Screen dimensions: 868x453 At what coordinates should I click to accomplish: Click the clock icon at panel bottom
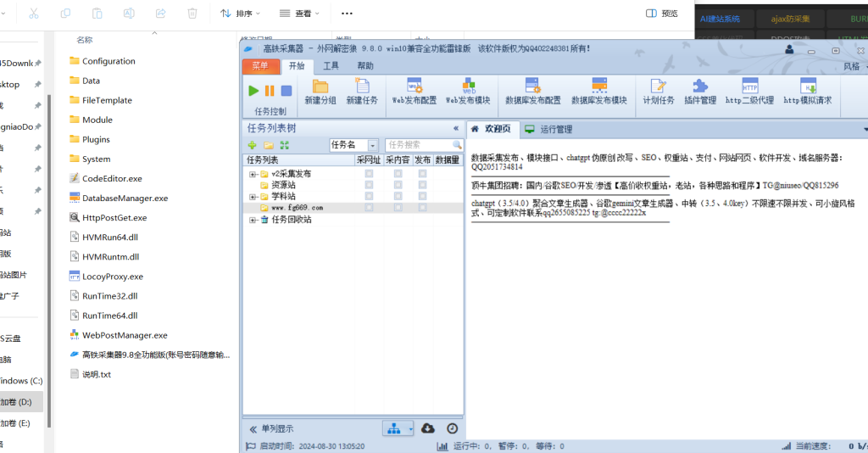click(453, 428)
